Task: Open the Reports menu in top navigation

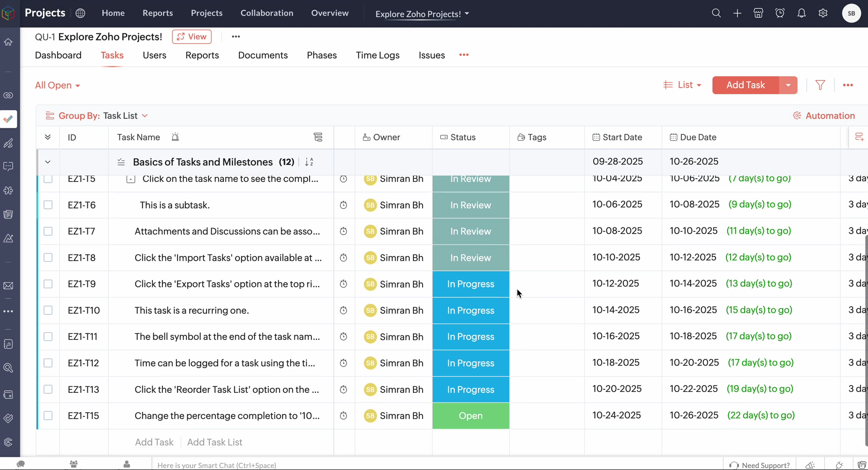Action: click(157, 13)
